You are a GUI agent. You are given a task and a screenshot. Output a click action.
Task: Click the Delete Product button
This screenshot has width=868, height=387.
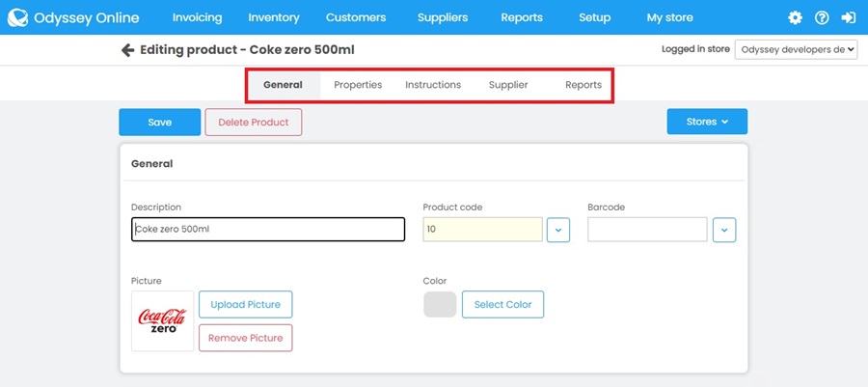[254, 123]
